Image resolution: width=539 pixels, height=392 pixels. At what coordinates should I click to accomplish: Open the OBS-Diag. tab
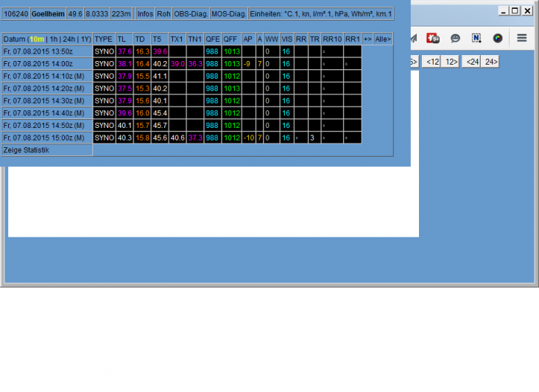coord(190,14)
